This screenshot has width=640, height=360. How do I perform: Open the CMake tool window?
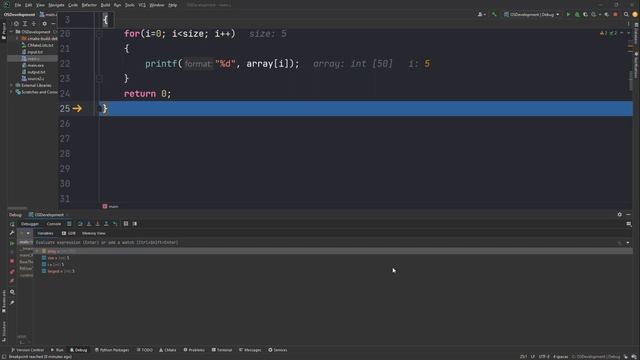pos(168,350)
